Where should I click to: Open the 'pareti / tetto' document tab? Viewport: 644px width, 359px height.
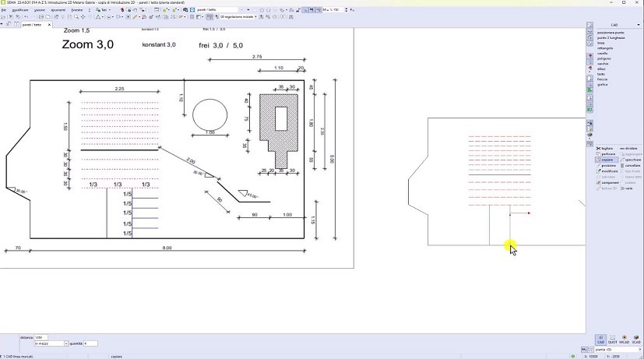coord(32,25)
